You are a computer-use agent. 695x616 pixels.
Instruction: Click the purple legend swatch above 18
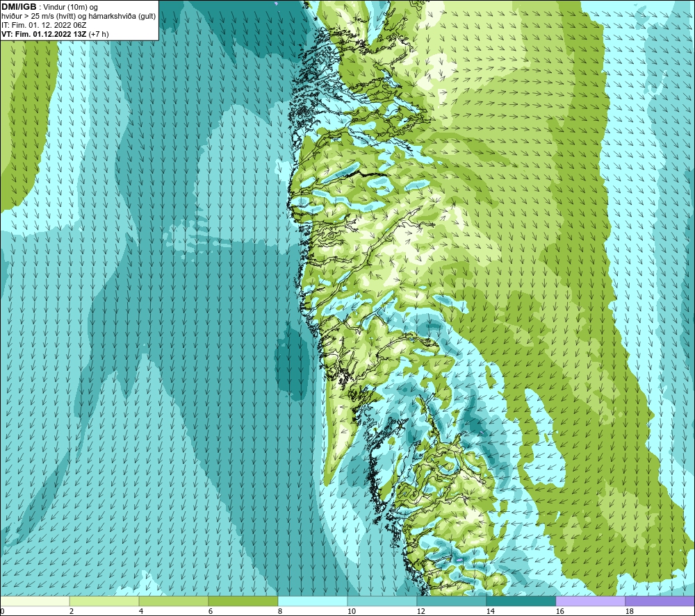(x=660, y=601)
